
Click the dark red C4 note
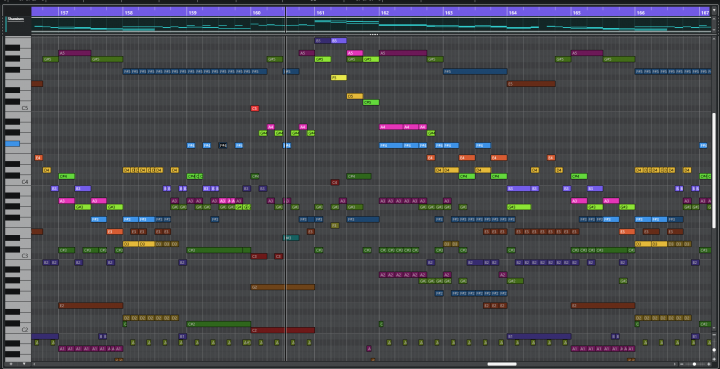(x=335, y=182)
